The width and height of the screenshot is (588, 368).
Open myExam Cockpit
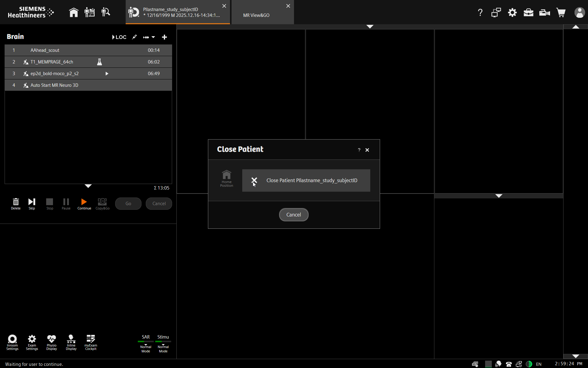(91, 343)
